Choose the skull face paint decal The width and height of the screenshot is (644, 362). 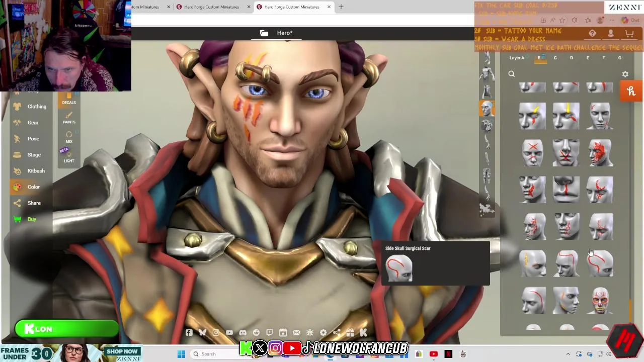(x=600, y=300)
